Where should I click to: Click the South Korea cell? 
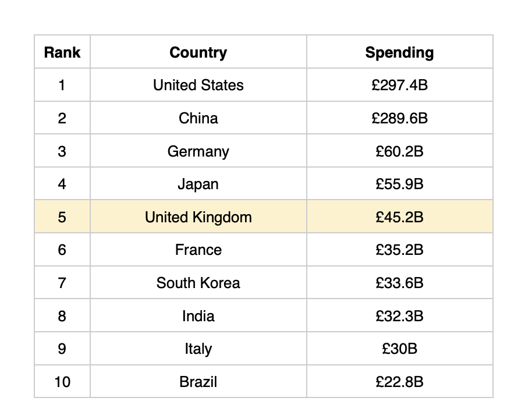[x=198, y=283]
